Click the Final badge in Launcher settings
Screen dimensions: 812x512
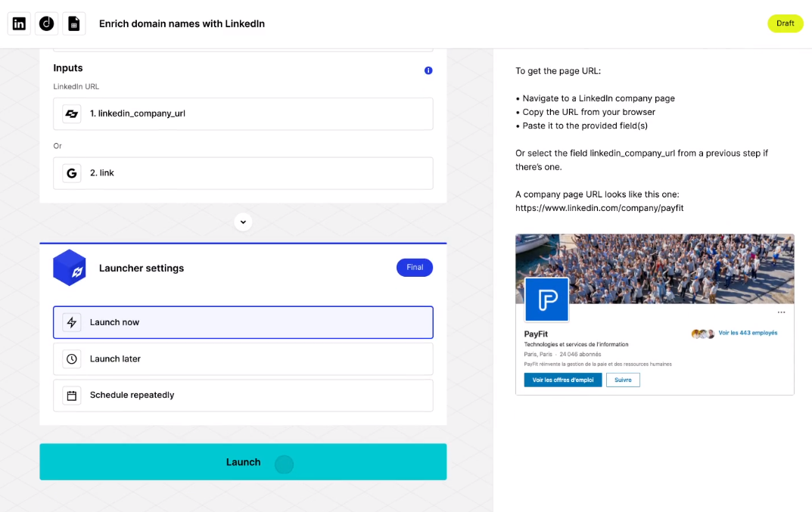415,268
